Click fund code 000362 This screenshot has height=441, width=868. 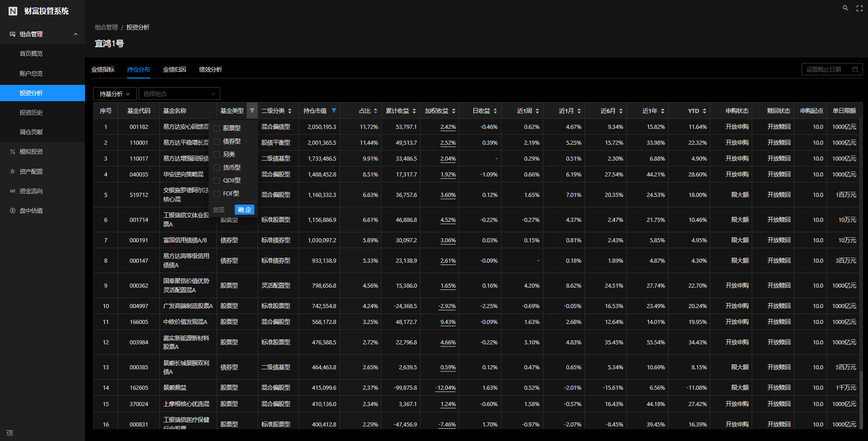point(139,286)
